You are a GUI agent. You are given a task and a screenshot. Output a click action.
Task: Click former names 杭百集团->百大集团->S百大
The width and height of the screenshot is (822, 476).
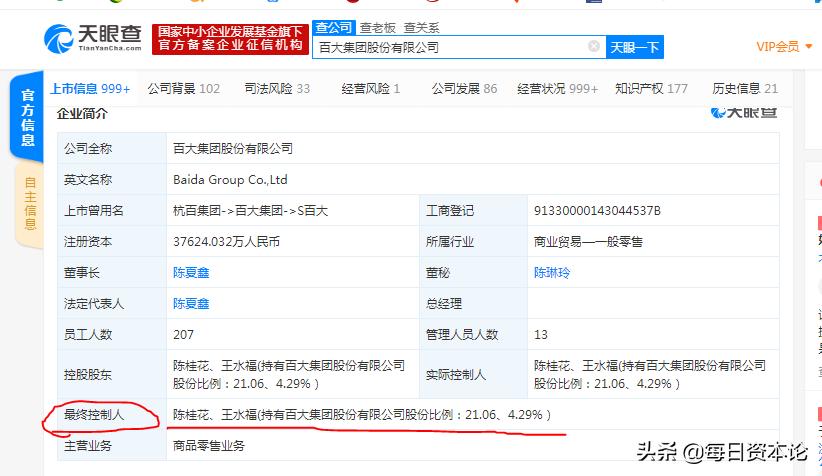251,211
